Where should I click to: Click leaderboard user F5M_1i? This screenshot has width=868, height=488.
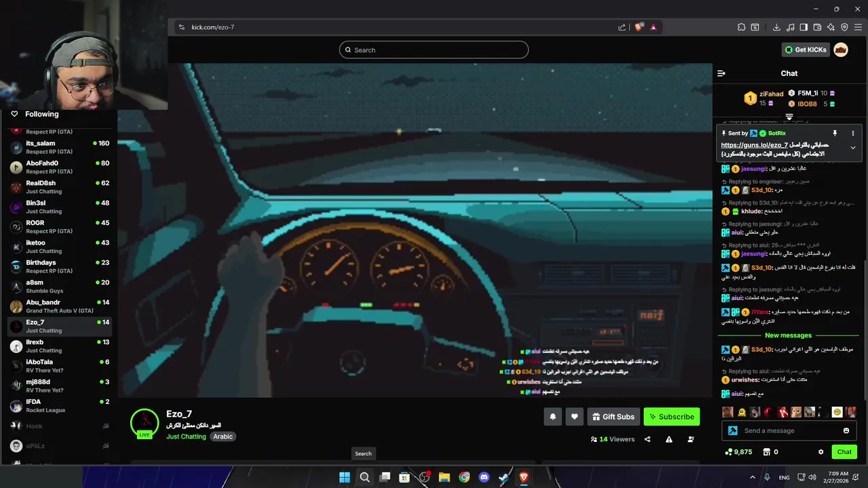[808, 93]
